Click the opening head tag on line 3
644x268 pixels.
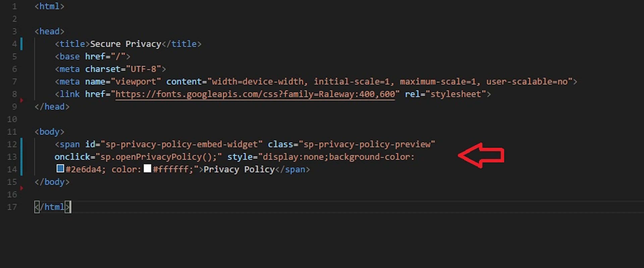49,32
